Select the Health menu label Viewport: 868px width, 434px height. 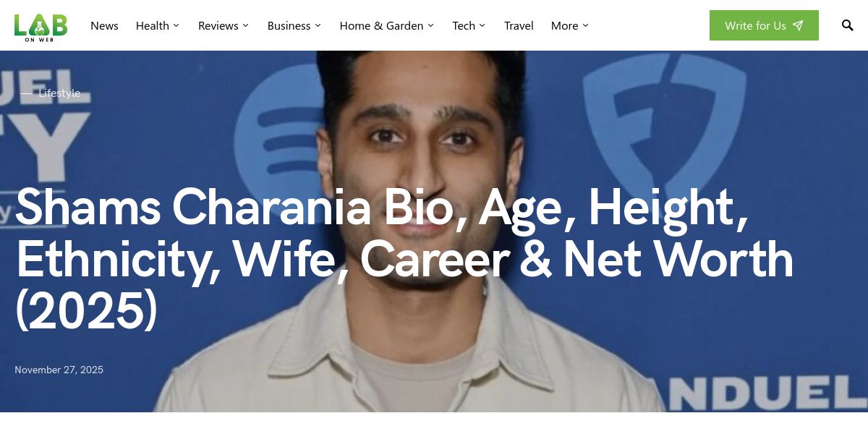pyautogui.click(x=153, y=25)
